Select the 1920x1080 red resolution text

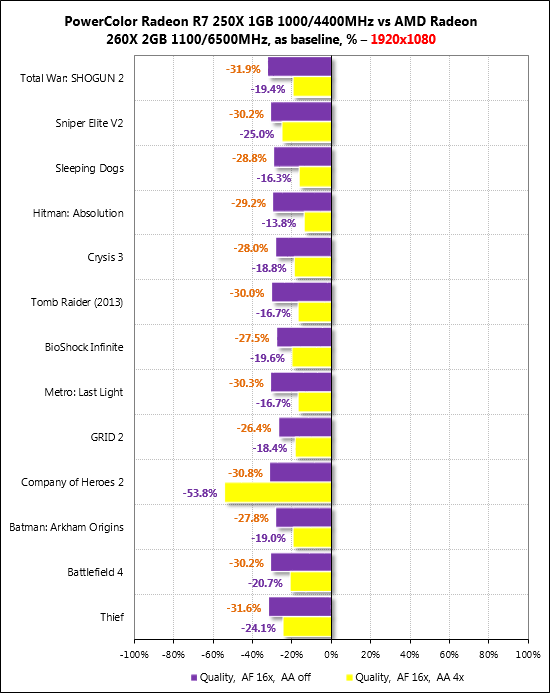403,39
